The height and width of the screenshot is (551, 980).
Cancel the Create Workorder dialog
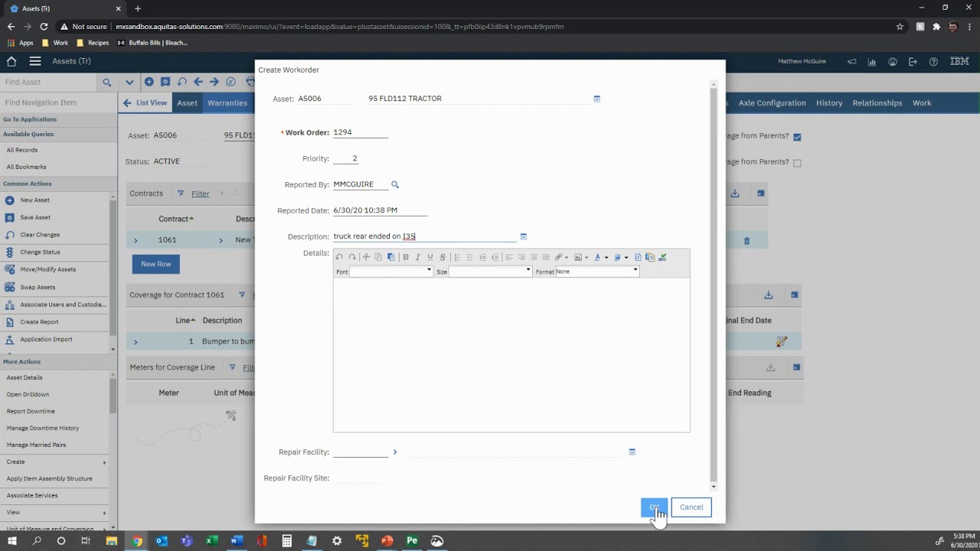pyautogui.click(x=691, y=507)
